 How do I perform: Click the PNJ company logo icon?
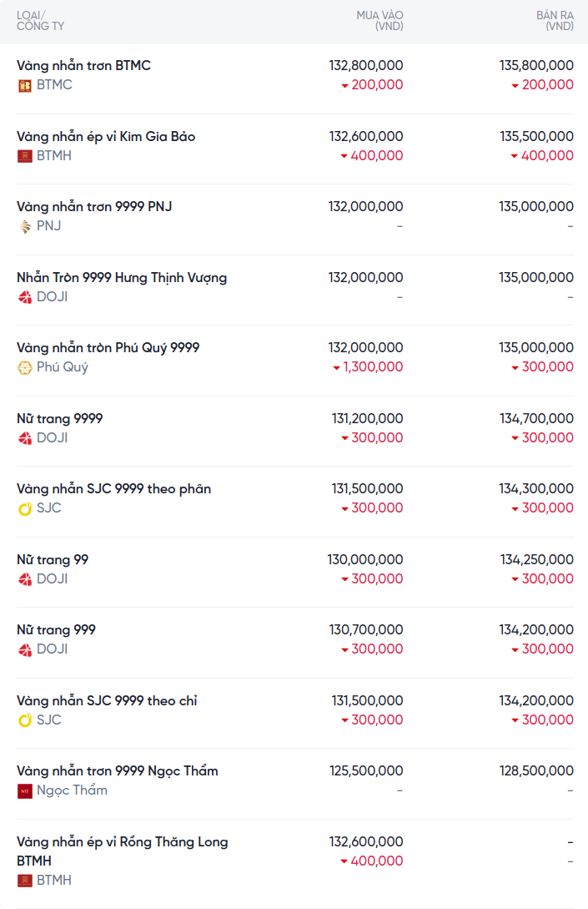pos(25,226)
